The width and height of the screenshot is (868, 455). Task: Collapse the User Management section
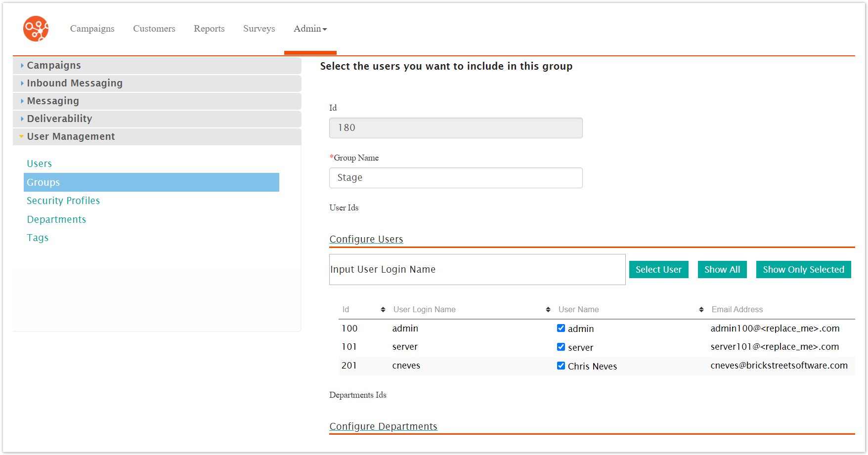pyautogui.click(x=71, y=137)
